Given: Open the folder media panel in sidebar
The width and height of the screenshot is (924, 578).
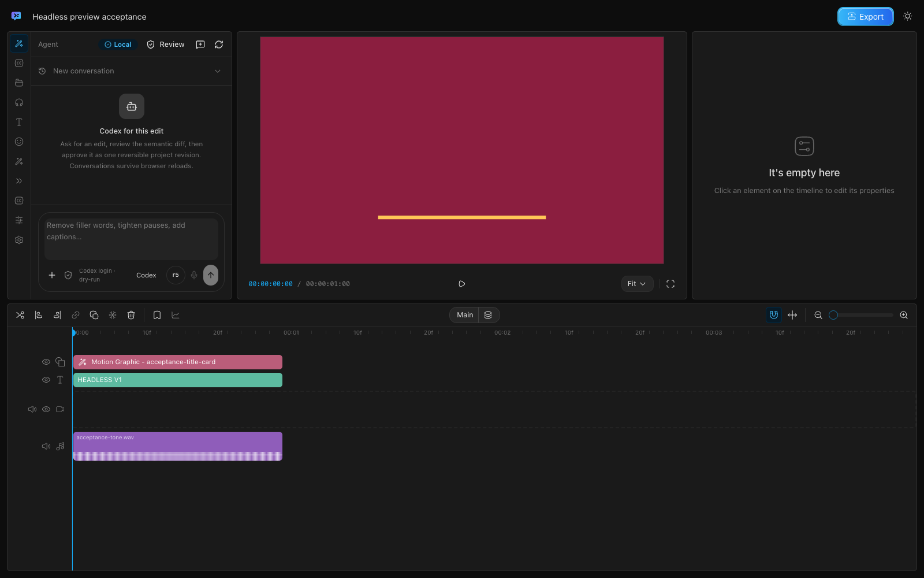Looking at the screenshot, I should pyautogui.click(x=19, y=83).
